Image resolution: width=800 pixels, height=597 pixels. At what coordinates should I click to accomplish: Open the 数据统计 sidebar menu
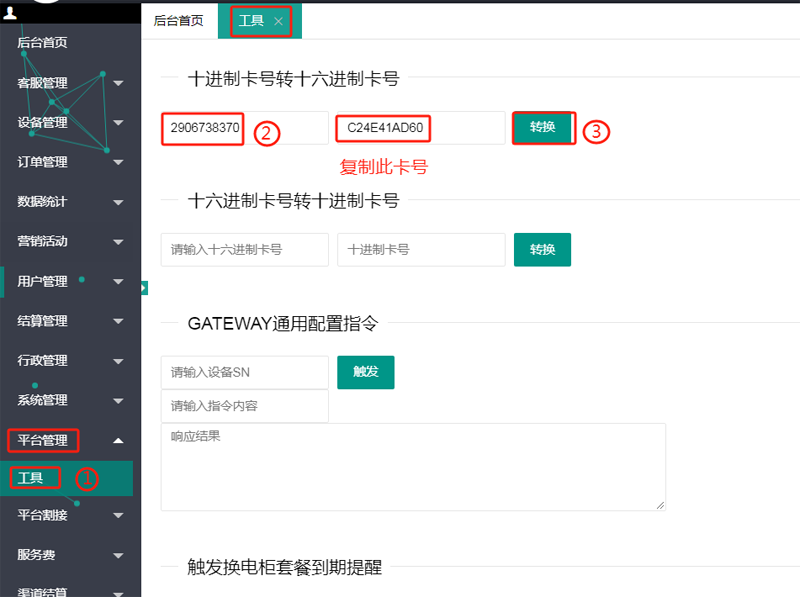coord(42,202)
